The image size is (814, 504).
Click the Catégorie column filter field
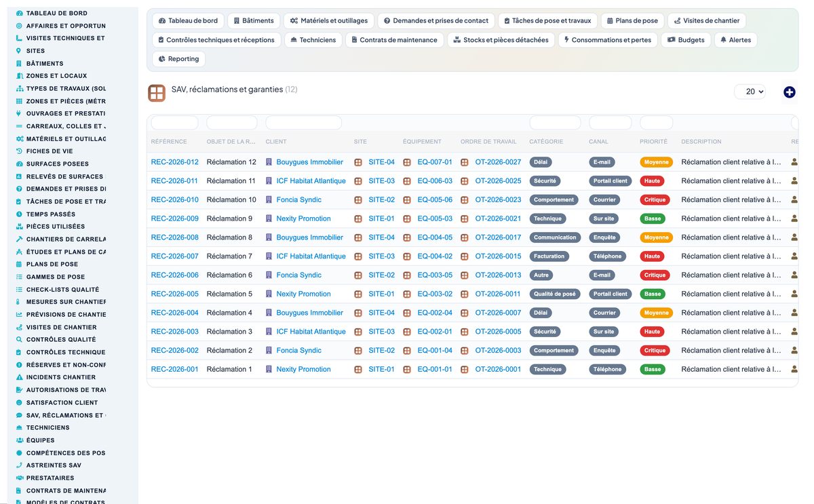(555, 123)
